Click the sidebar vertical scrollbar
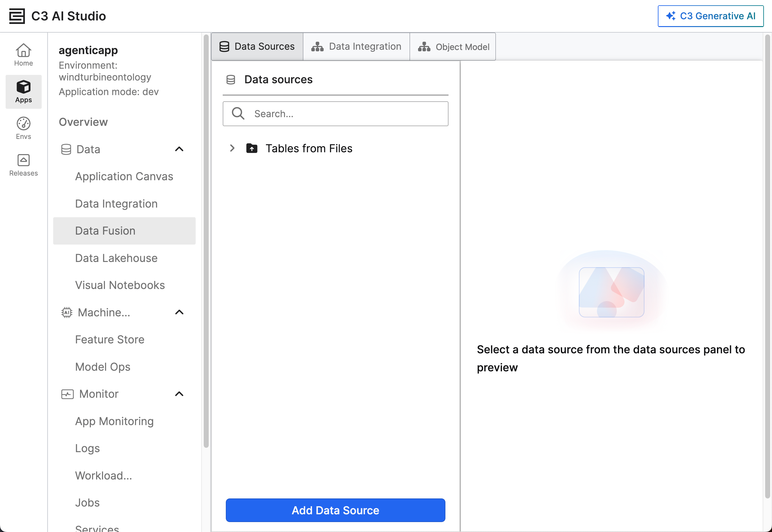Image resolution: width=772 pixels, height=532 pixels. (206, 240)
